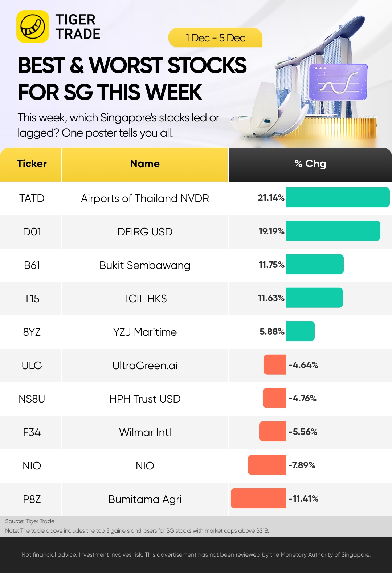
Task: Click the NIO -7.89% red bar
Action: (267, 465)
